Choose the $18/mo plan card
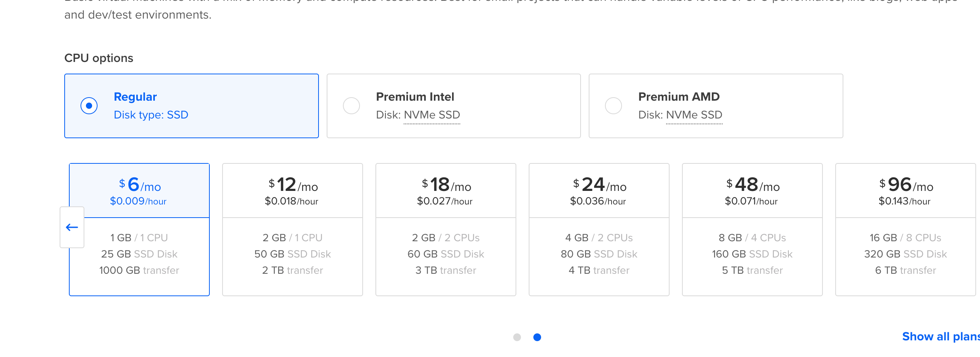This screenshot has width=980, height=357. (x=445, y=229)
